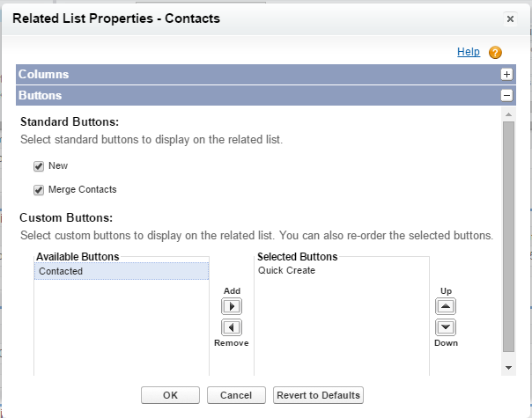Image resolution: width=532 pixels, height=418 pixels.
Task: Uncheck the New standard button checkbox
Action: click(39, 165)
